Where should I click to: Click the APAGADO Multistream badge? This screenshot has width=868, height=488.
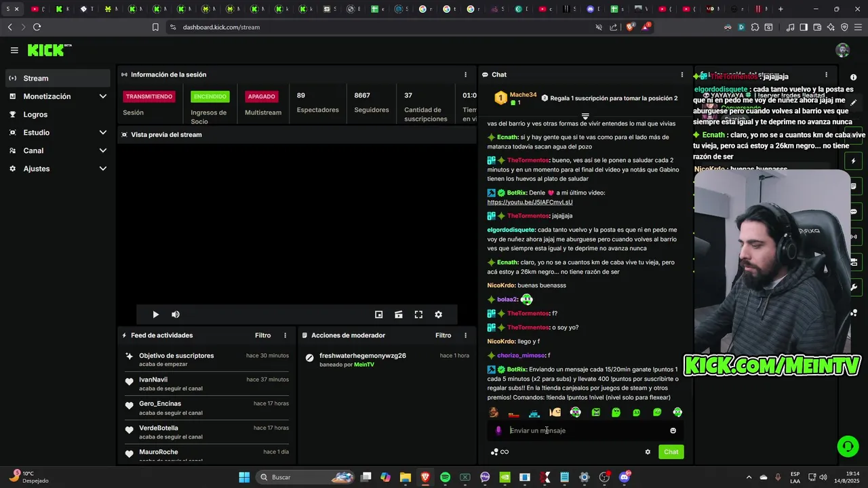pos(261,96)
